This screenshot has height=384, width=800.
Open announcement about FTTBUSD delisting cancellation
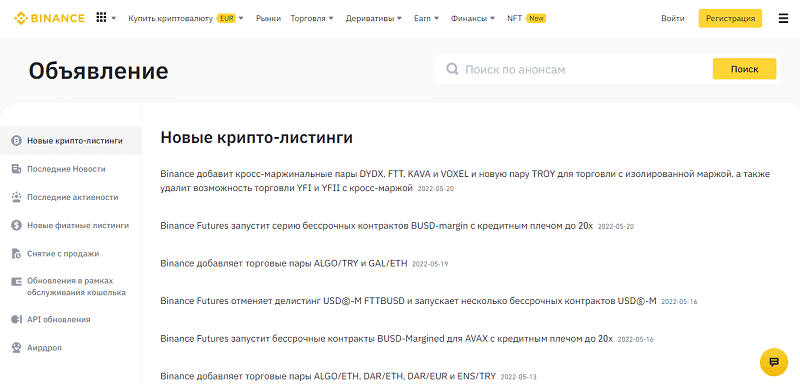coord(408,301)
